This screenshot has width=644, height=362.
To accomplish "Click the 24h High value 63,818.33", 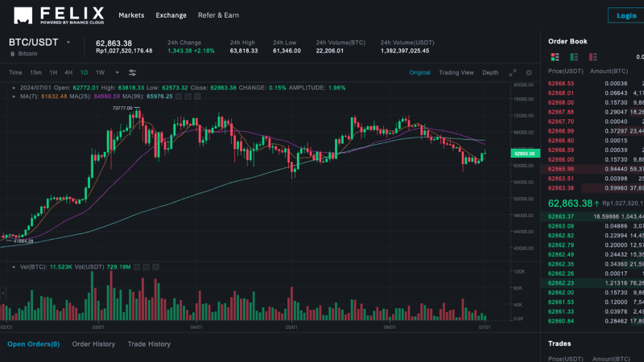I will pyautogui.click(x=244, y=51).
